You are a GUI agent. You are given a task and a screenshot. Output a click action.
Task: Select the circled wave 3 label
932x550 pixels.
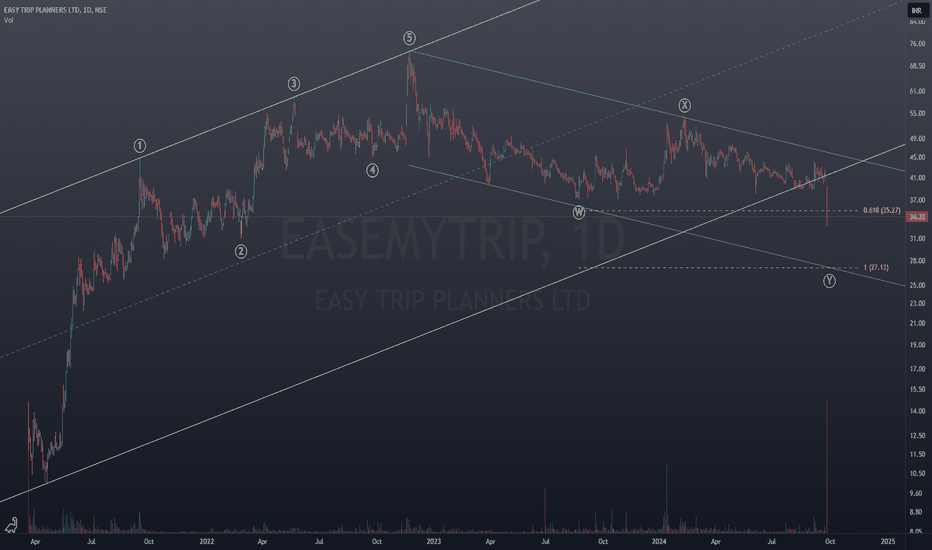(x=294, y=83)
